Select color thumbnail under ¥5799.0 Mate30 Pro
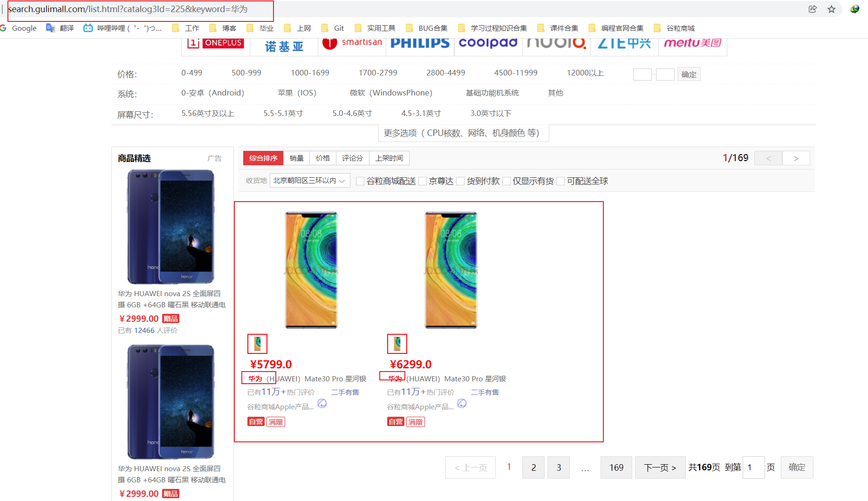Viewport: 868px width, 501px height. coord(257,344)
